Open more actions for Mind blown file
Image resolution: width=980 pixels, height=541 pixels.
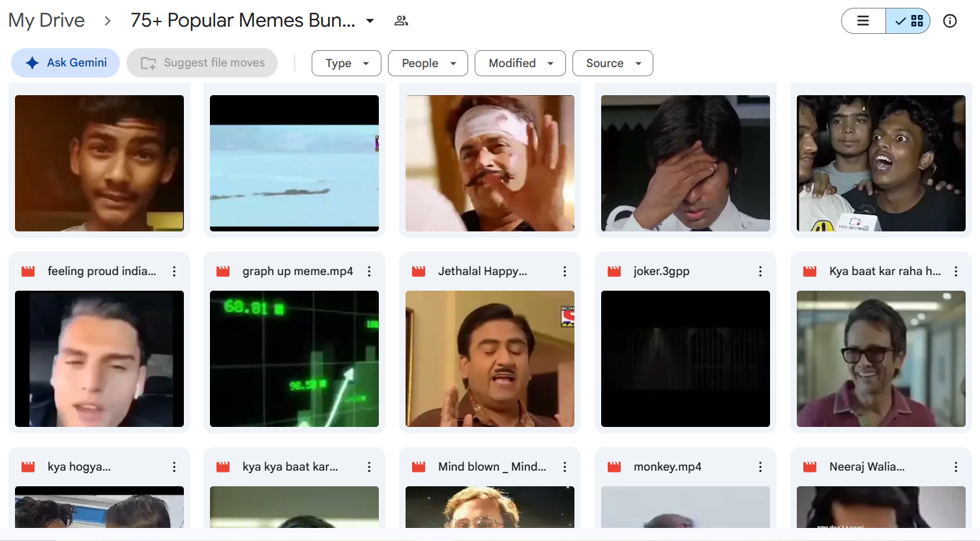coord(565,467)
